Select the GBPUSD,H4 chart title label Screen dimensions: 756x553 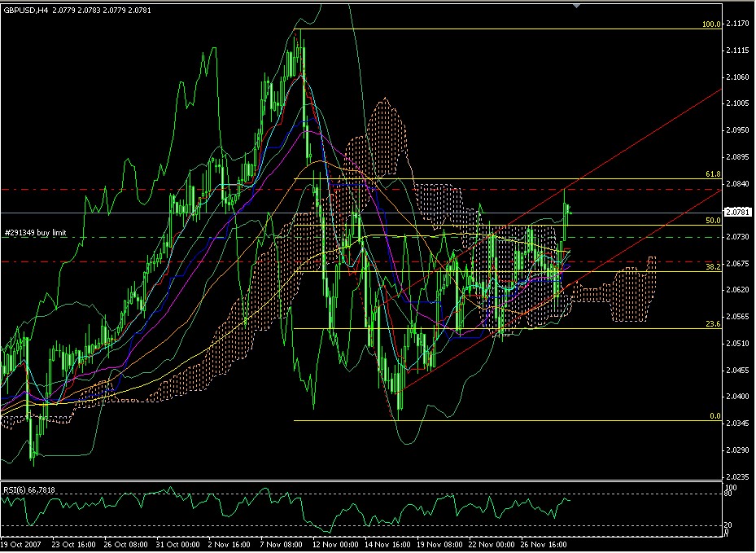pyautogui.click(x=30, y=11)
